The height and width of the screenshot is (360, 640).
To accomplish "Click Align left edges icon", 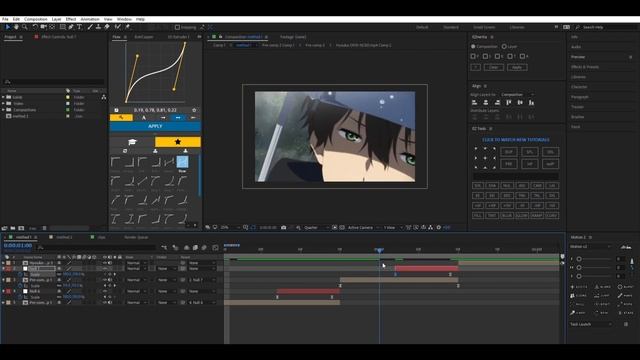I will [x=474, y=102].
